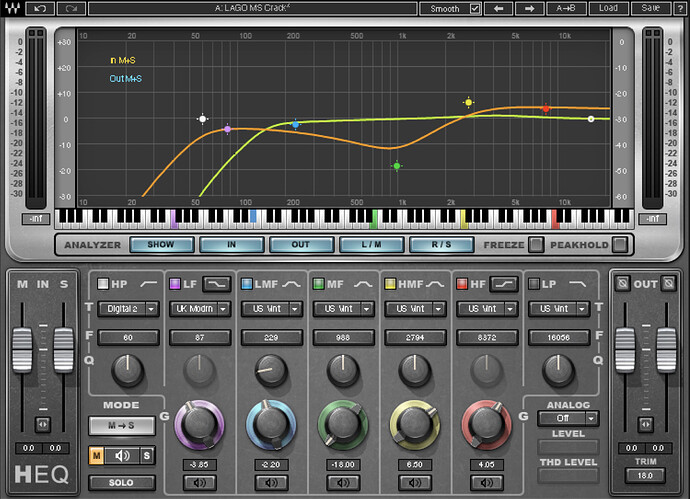The height and width of the screenshot is (499, 690).
Task: Solo the HF band with speaker icon
Action: [x=486, y=483]
